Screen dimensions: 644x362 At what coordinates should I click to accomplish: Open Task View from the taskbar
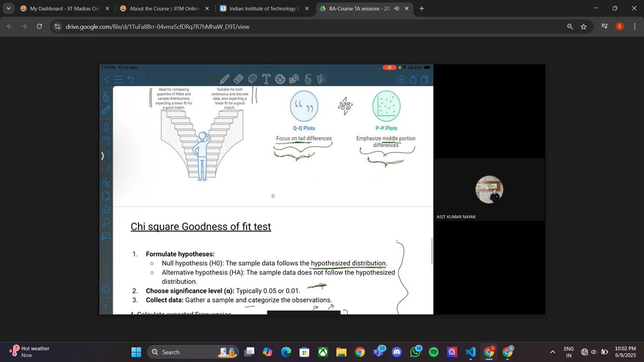250,352
